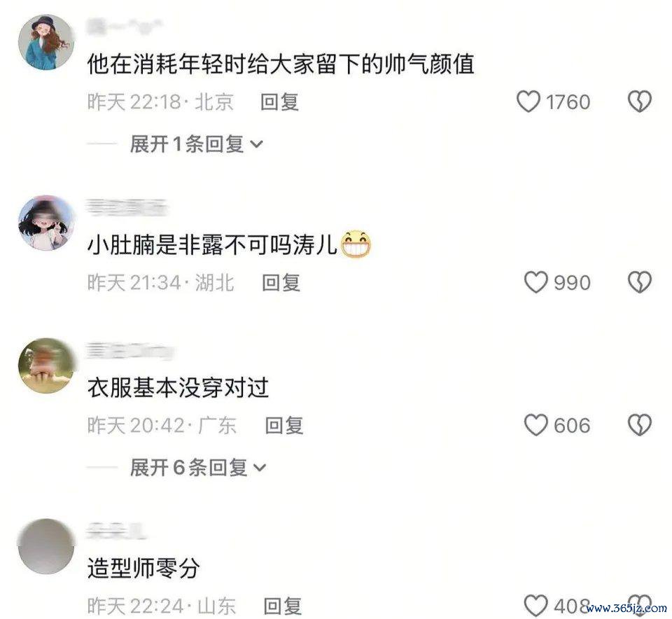Like the comment with 408 likes
Image resolution: width=672 pixels, height=619 pixels.
[535, 606]
